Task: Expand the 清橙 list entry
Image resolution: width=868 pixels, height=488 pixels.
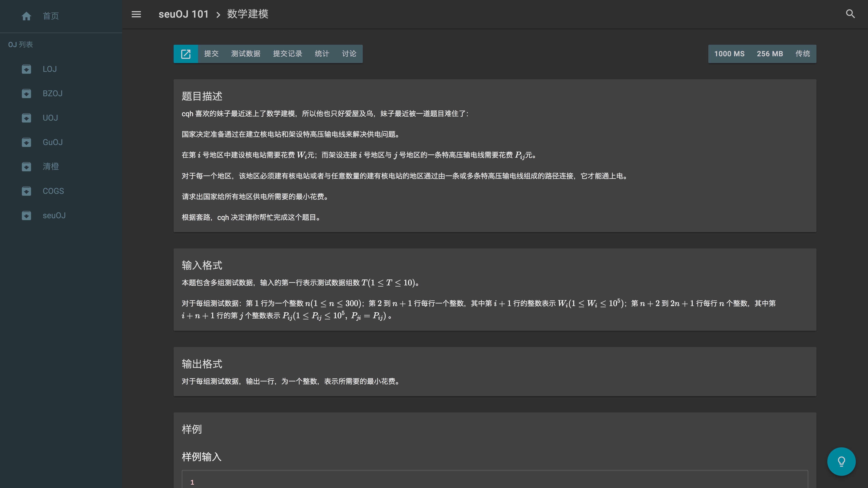Action: click(51, 166)
